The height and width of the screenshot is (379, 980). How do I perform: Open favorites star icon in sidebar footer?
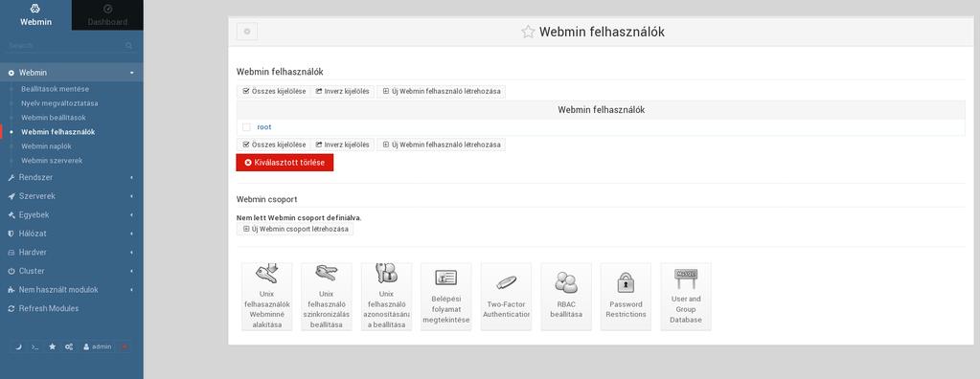coord(52,346)
